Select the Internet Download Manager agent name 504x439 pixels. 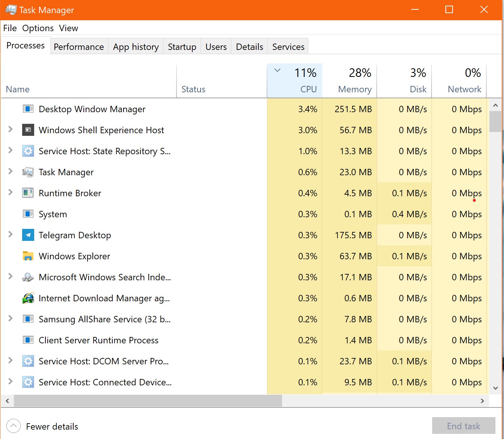tap(104, 298)
